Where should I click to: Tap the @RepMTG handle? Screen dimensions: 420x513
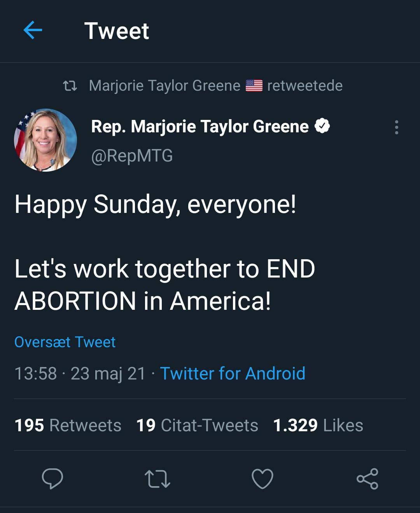[x=132, y=156]
